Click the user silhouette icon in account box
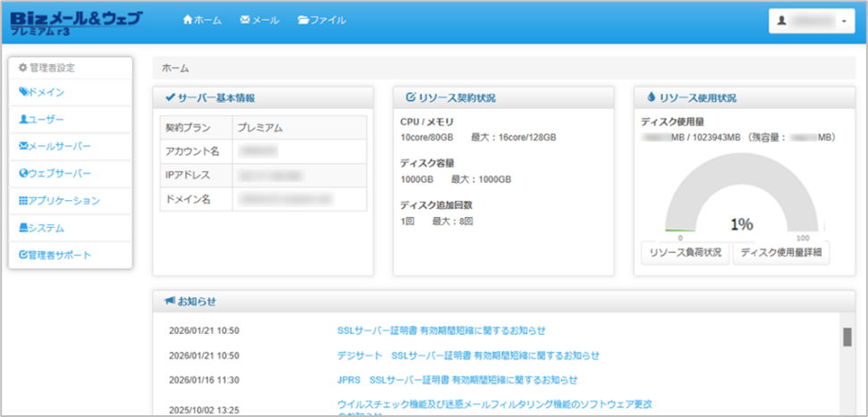 tap(781, 21)
